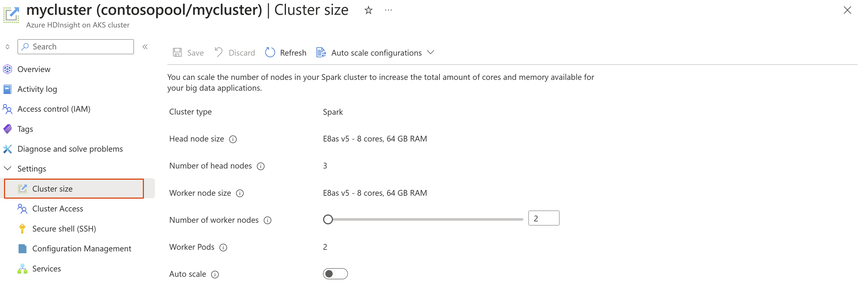Click the Refresh icon in the toolbar
The image size is (868, 283).
point(270,53)
